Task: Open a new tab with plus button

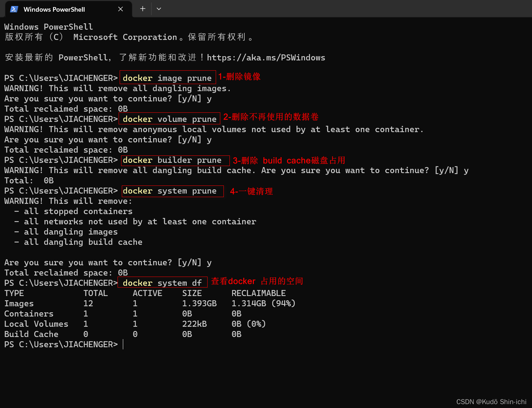Action: click(143, 9)
